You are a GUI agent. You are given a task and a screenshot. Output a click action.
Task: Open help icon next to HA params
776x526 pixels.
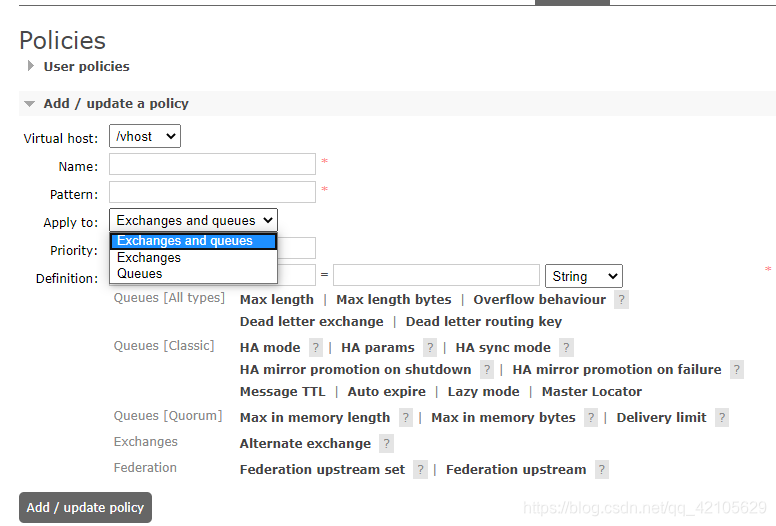[430, 348]
